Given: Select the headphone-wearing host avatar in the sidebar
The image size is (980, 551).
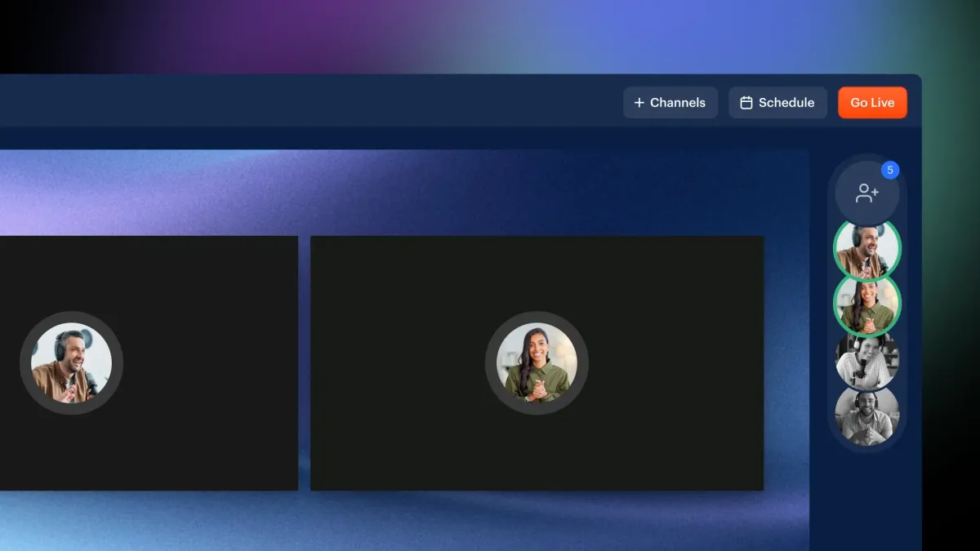Looking at the screenshot, I should pos(866,247).
